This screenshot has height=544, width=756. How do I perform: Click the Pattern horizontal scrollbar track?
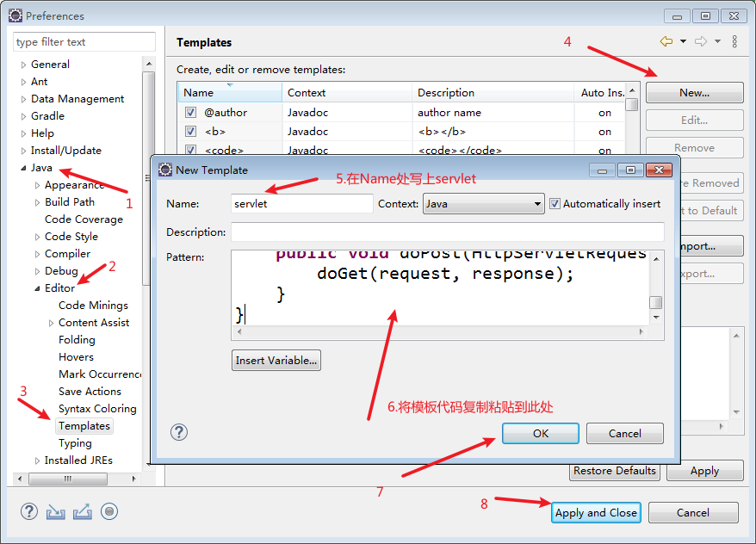pyautogui.click(x=440, y=331)
